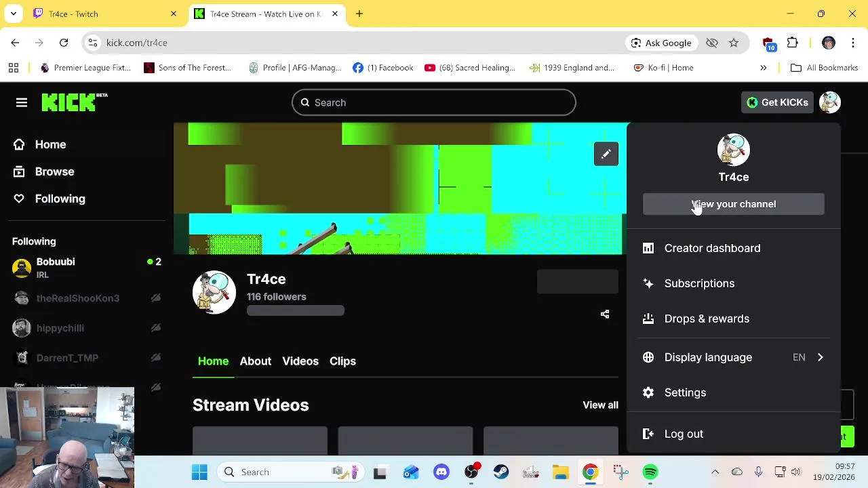This screenshot has height=488, width=868.
Task: Open the Sacred Healing YouTube bookmark
Action: (470, 68)
